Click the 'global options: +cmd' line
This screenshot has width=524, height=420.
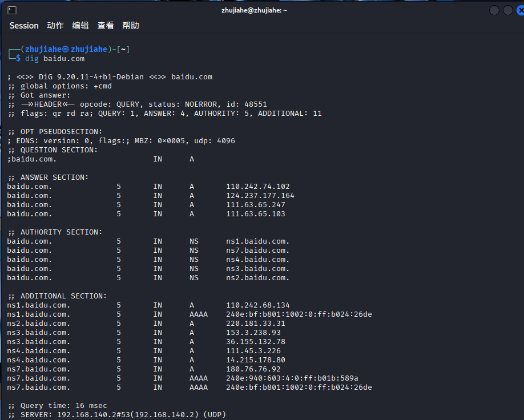point(59,86)
